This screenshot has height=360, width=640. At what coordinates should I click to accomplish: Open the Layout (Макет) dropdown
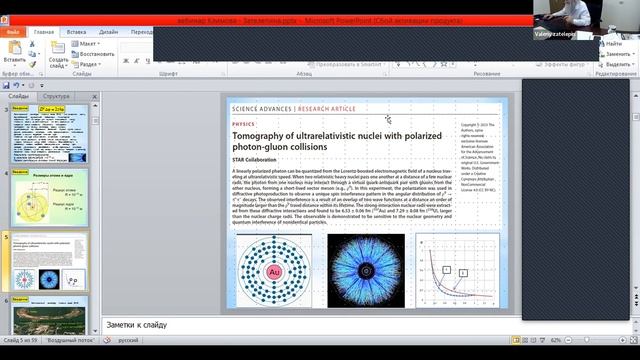point(86,44)
